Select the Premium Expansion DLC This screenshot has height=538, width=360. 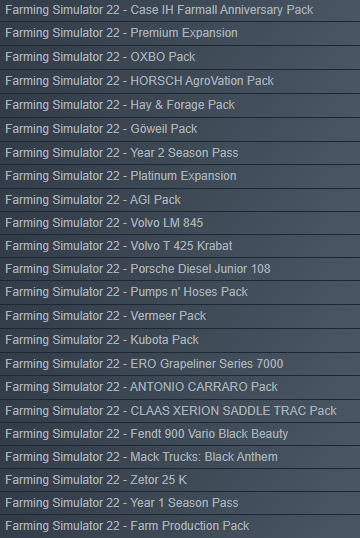180,34
